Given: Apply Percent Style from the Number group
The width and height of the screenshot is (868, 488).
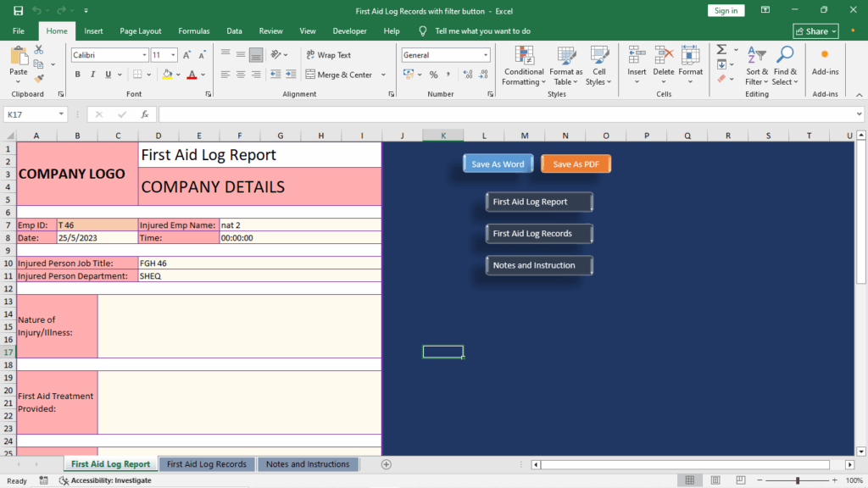Looking at the screenshot, I should [x=433, y=75].
